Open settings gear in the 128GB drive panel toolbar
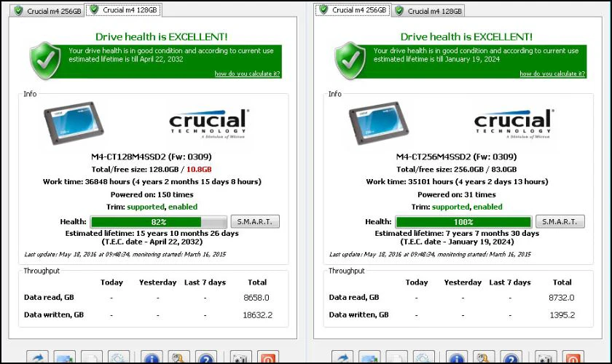This screenshot has height=364, width=612. click(x=119, y=357)
